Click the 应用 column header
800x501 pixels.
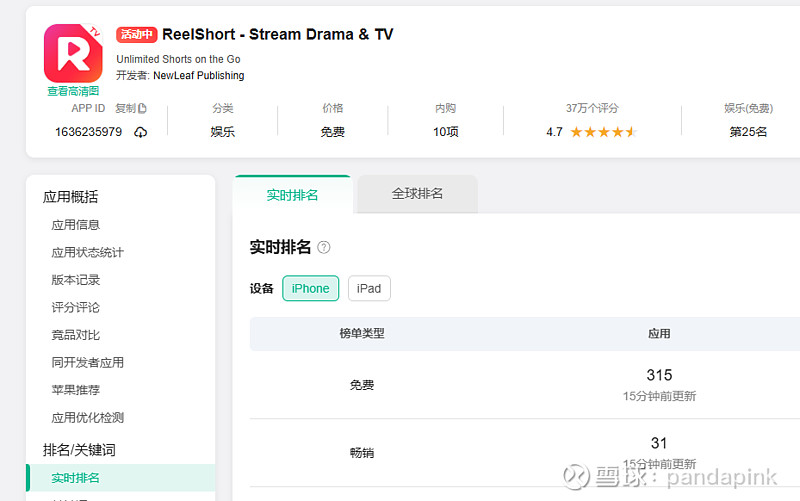pyautogui.click(x=659, y=334)
